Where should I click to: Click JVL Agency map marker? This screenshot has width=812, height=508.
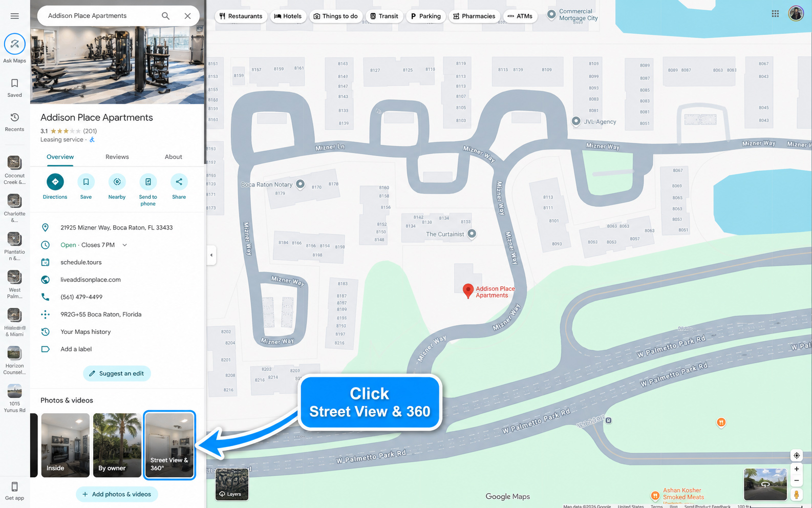(576, 121)
